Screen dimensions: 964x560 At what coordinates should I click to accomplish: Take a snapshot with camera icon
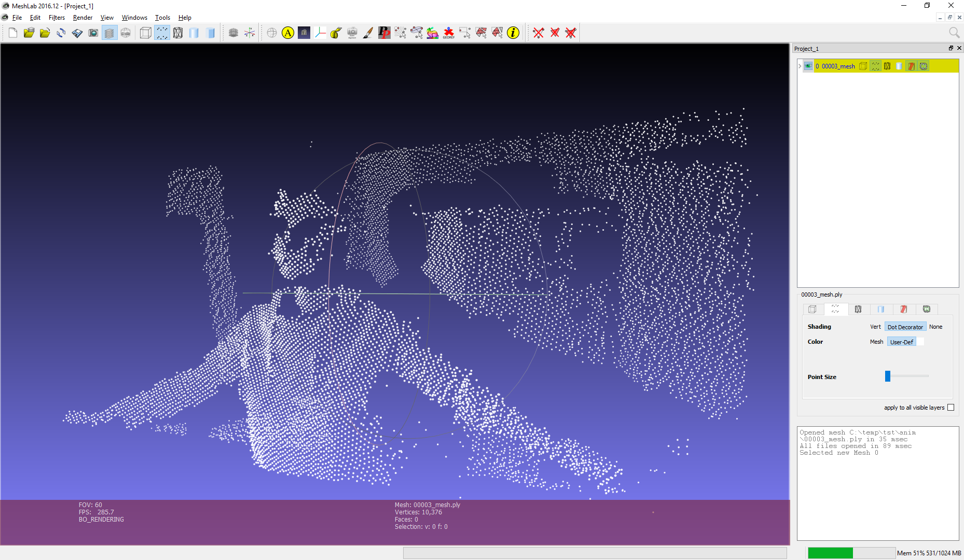tap(93, 33)
